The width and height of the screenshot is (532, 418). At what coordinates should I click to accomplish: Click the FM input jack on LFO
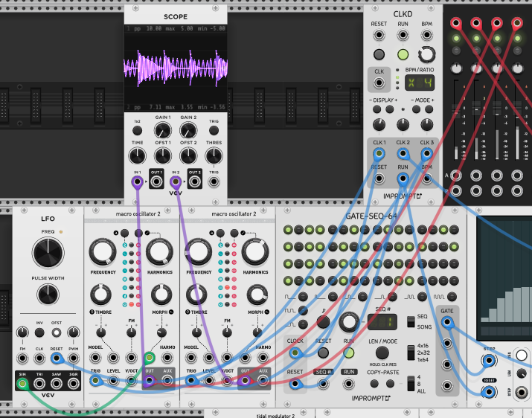[x=22, y=358]
